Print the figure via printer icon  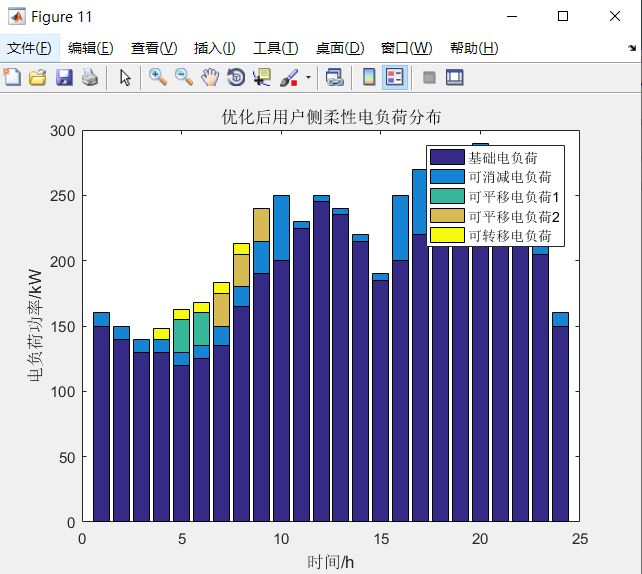[x=90, y=77]
